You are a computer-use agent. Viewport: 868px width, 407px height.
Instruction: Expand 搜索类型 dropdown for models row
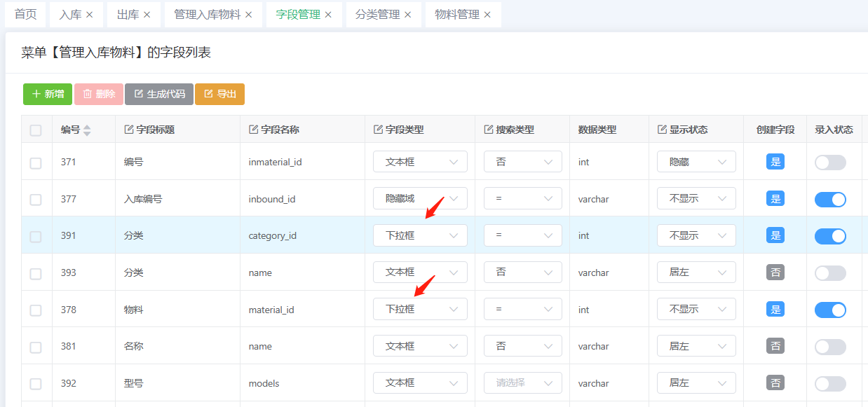coord(522,383)
